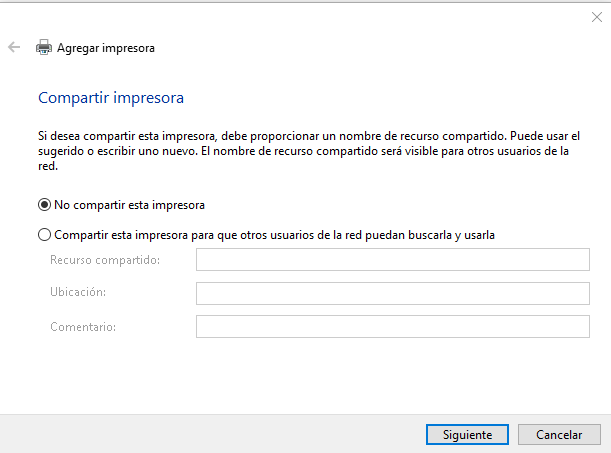
Task: Click the Cancelar button
Action: coord(559,434)
